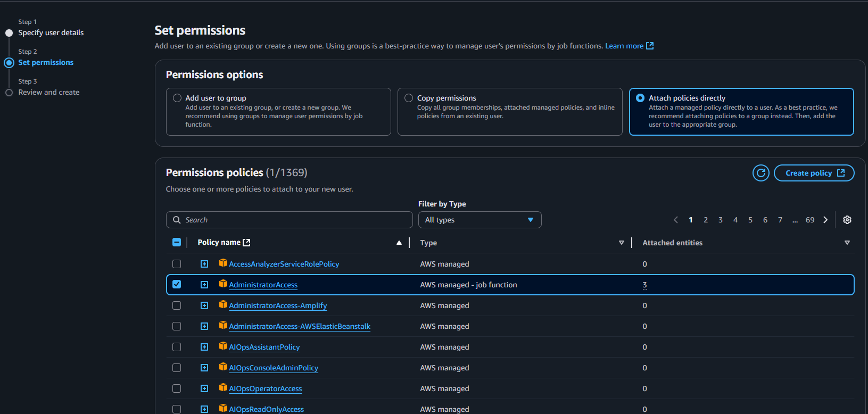Open the AdministratorAccess-AWSElasticBeanstalk policy link
868x414 pixels.
300,326
